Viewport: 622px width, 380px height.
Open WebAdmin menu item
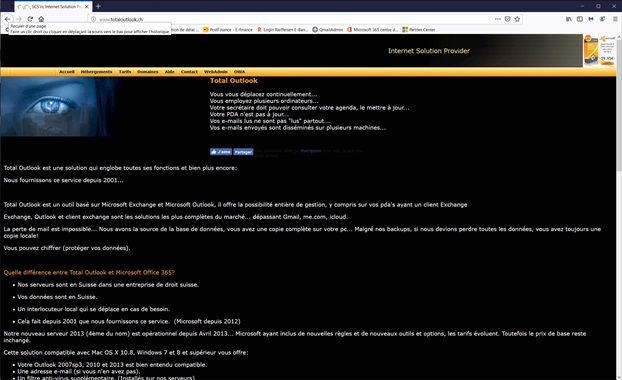coord(216,72)
